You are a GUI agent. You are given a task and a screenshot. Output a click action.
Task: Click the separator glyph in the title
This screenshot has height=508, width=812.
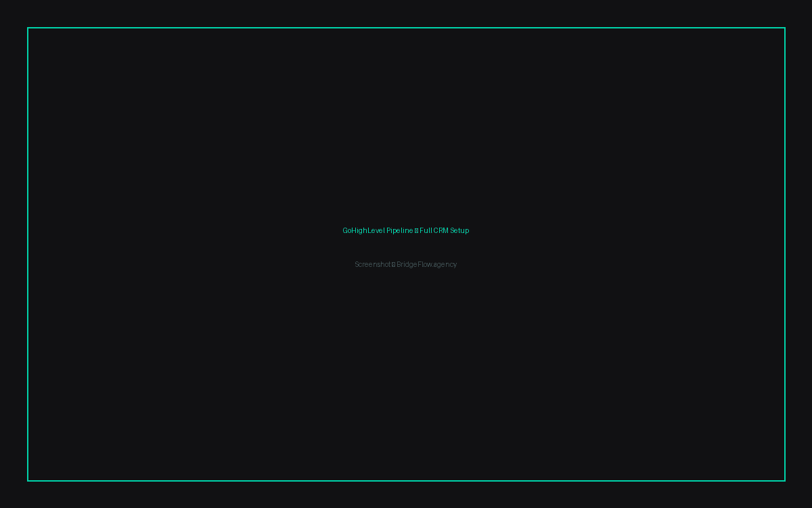(x=417, y=230)
